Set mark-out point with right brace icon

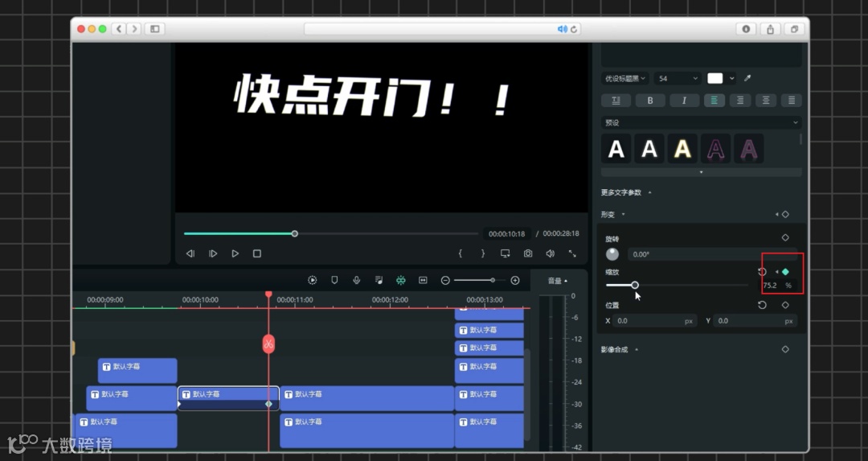483,253
